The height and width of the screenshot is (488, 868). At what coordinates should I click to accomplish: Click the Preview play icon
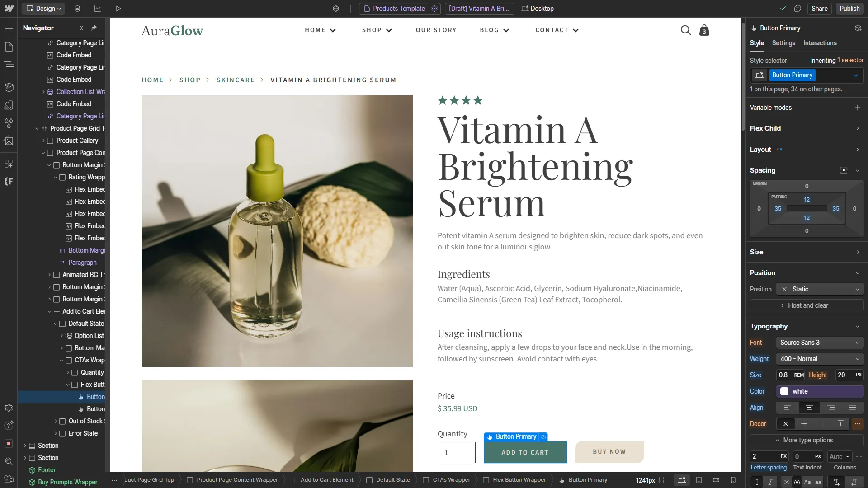[118, 9]
